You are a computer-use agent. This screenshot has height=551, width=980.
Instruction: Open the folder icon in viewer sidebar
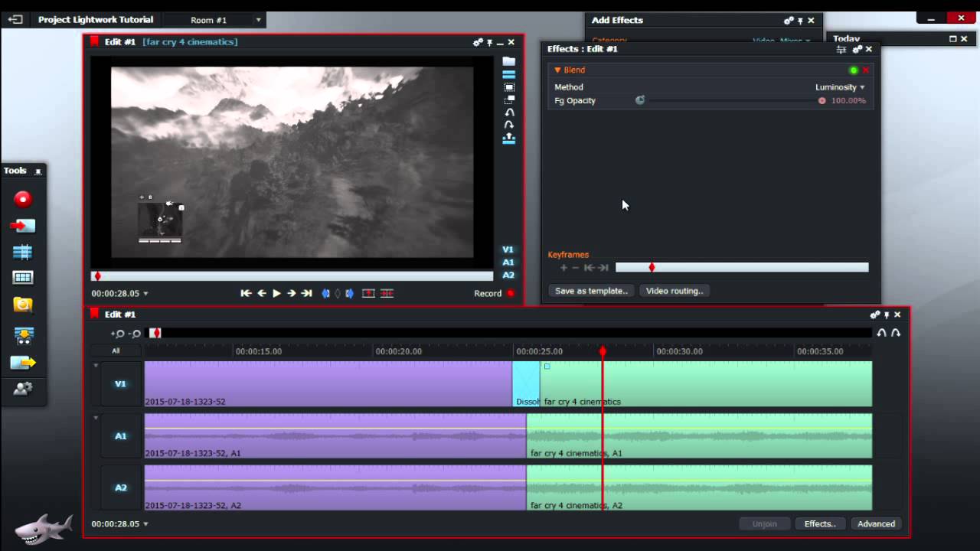509,61
